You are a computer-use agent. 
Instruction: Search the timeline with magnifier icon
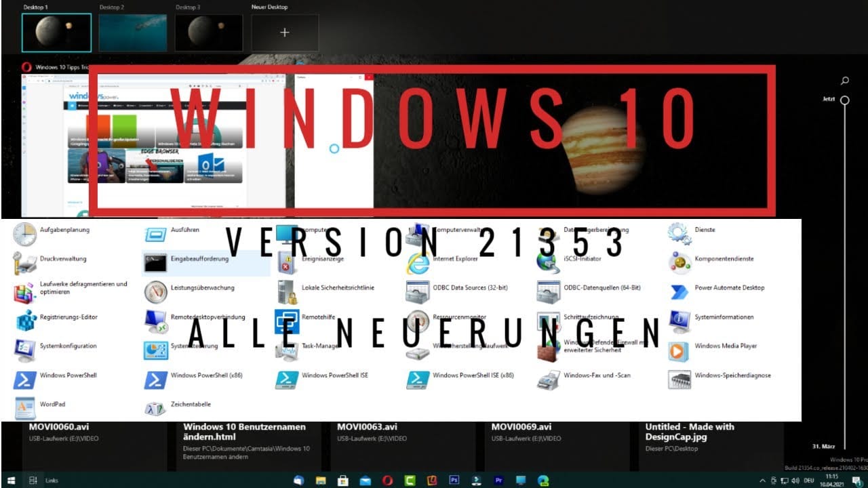click(x=845, y=81)
